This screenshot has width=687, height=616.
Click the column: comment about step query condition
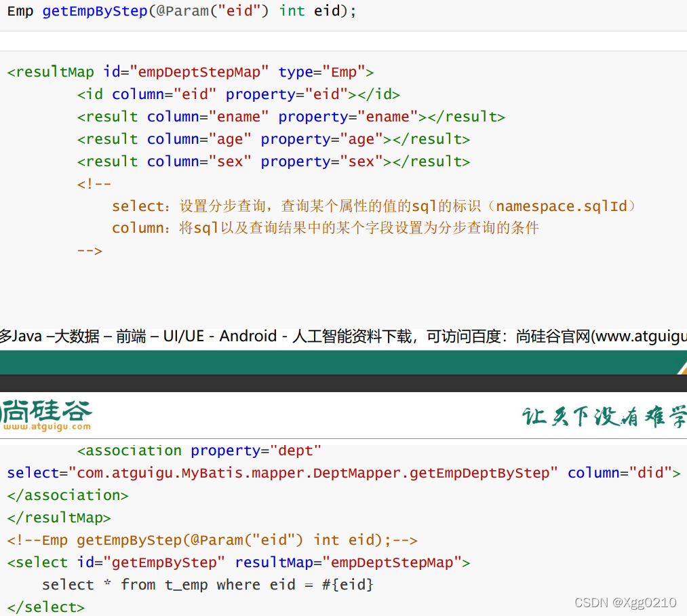click(325, 228)
